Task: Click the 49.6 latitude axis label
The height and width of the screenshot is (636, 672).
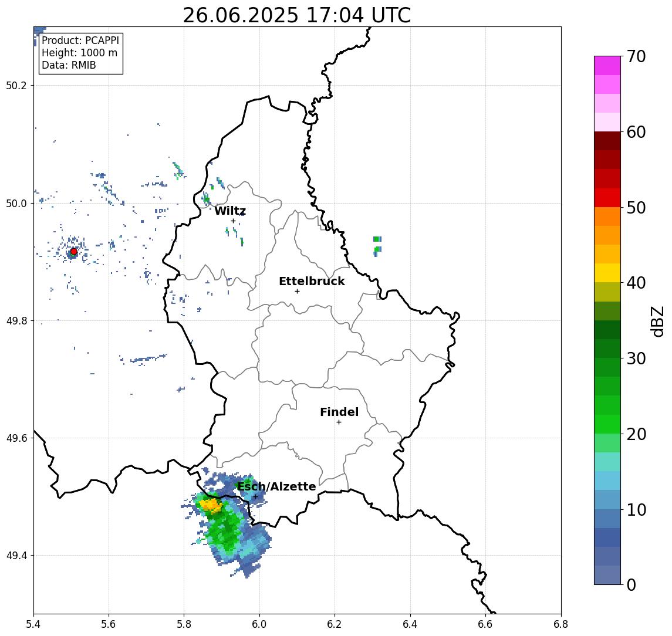Action: click(16, 438)
